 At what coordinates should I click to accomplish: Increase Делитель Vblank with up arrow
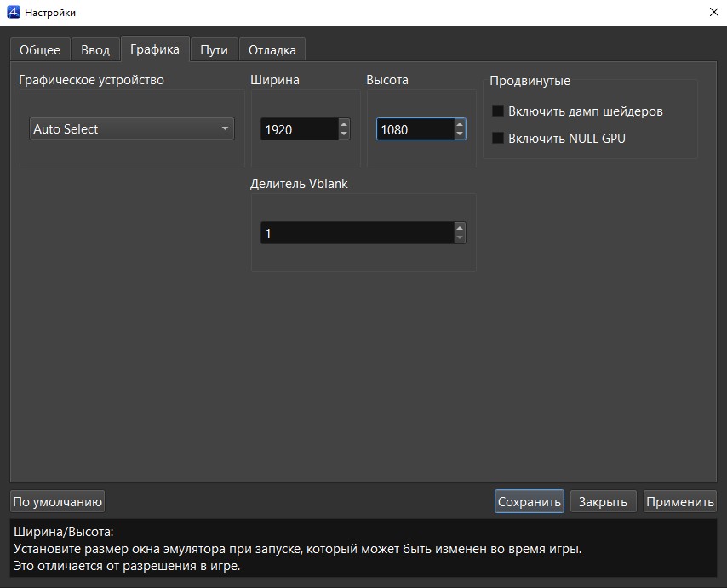click(460, 228)
